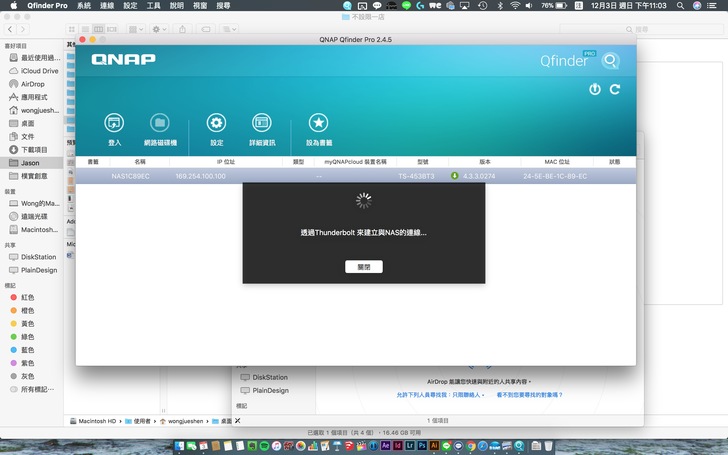The width and height of the screenshot is (728, 455).
Task: Open the Qfinder Pro application menu
Action: pyautogui.click(x=47, y=6)
